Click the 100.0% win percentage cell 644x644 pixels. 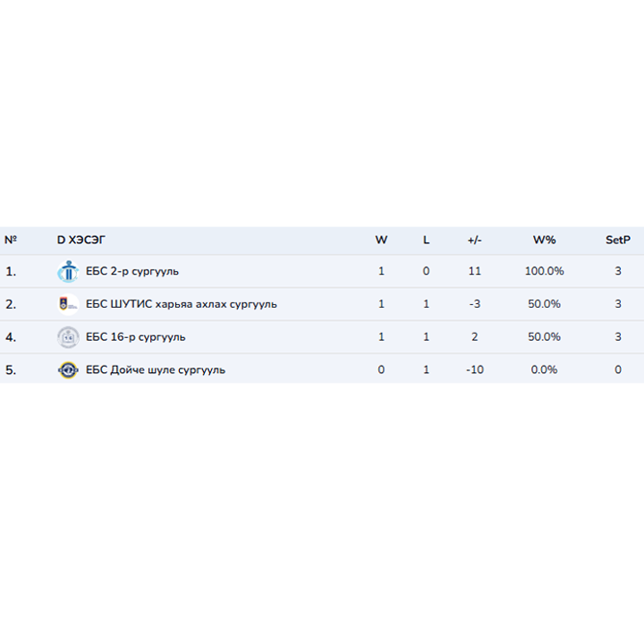coord(544,271)
